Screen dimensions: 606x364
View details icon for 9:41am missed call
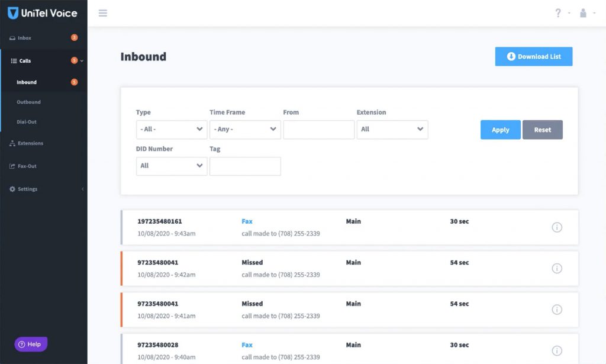(x=556, y=310)
